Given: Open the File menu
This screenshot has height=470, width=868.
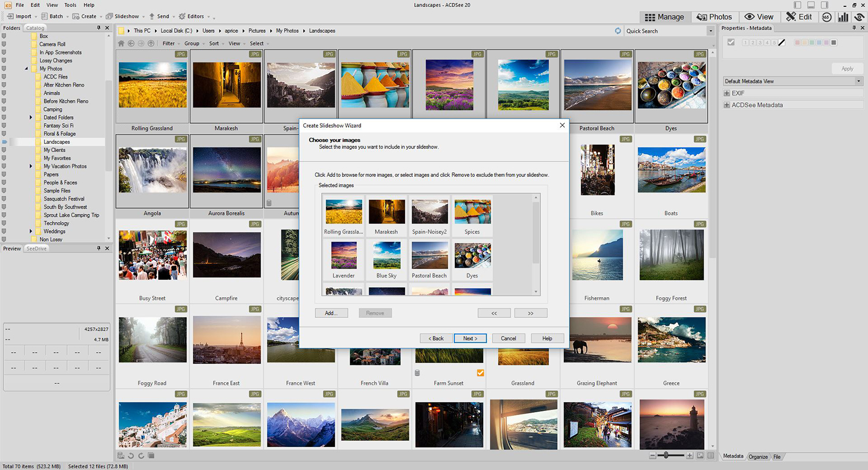Looking at the screenshot, I should pos(20,5).
